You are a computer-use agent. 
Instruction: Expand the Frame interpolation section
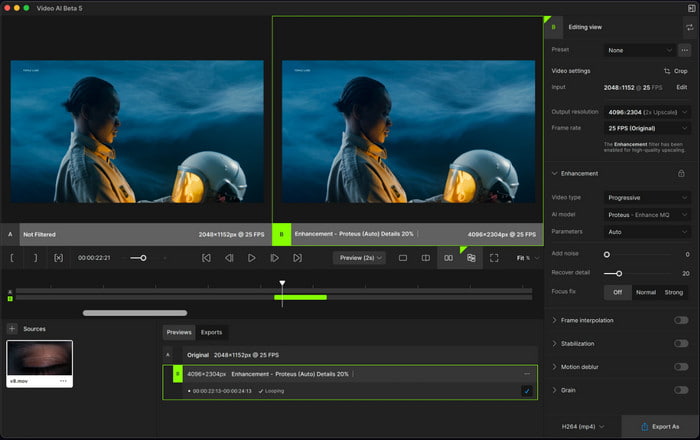coord(554,320)
